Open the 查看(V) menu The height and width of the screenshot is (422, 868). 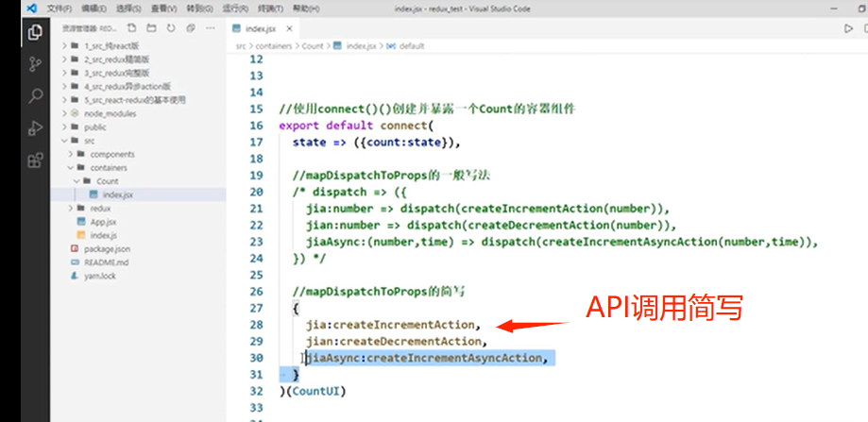click(163, 8)
